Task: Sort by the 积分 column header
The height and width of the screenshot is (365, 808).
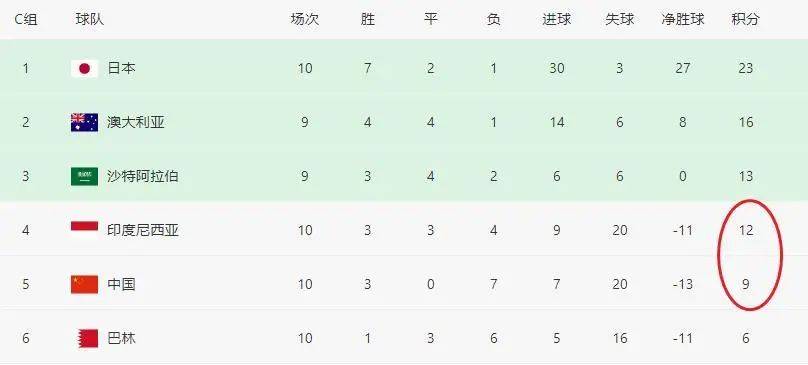Action: click(x=746, y=20)
